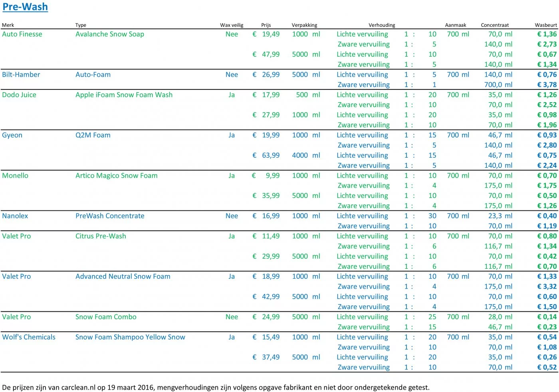Click the ratio value 25 for Snow Foam Combo
Screen dimensions: 559x392
432,317
